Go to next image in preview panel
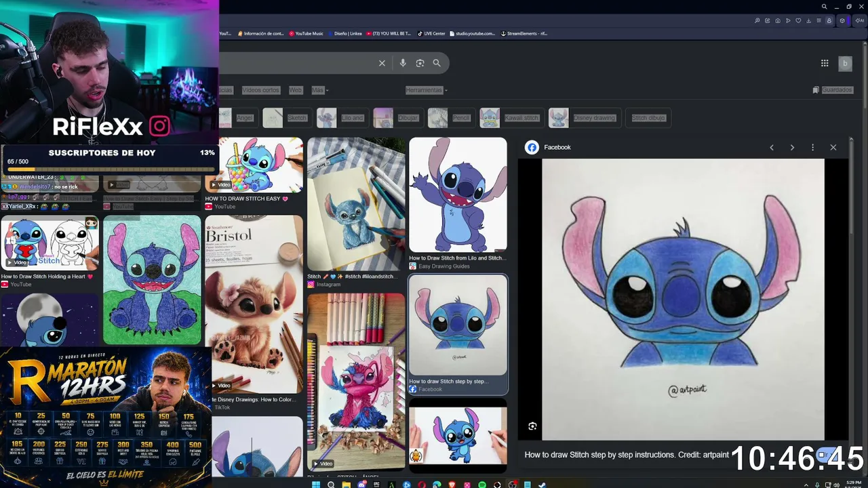868x488 pixels. pyautogui.click(x=792, y=147)
